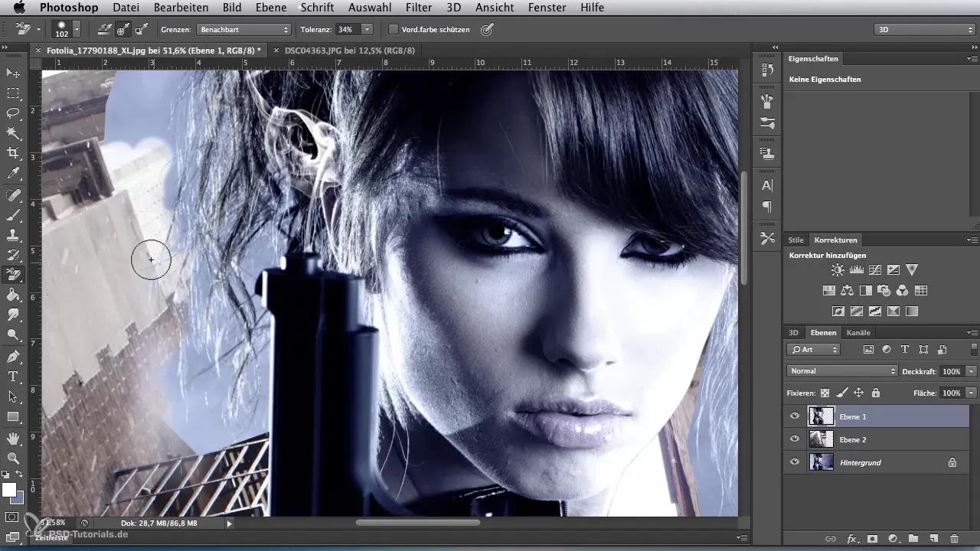980x551 pixels.
Task: Open the Deckkraft opacity dropdown arrow
Action: [x=972, y=371]
